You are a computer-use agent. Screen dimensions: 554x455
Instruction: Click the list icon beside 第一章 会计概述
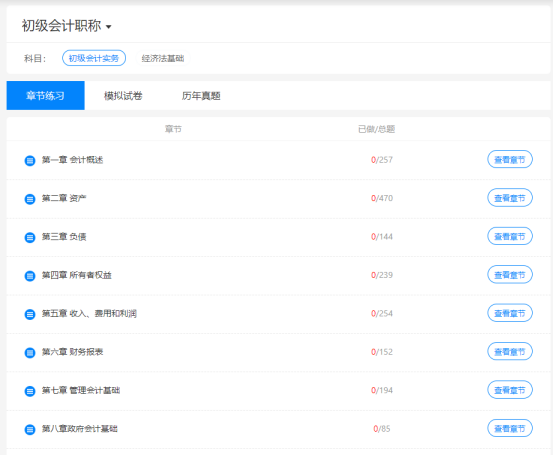tap(30, 161)
